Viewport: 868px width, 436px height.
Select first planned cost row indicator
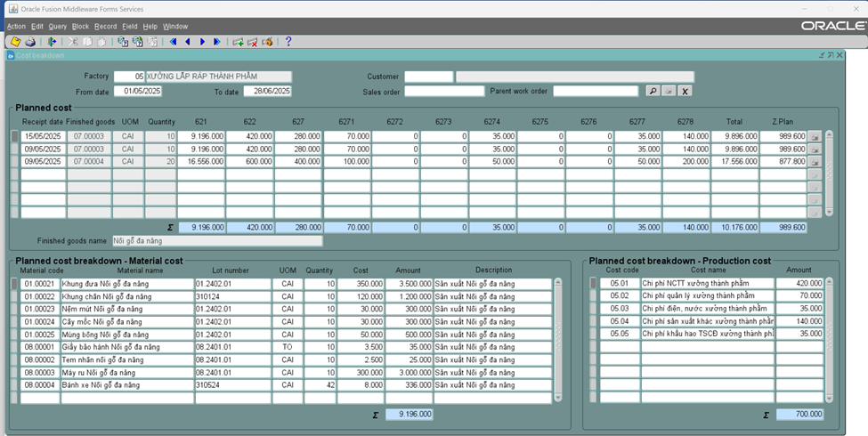(14, 136)
